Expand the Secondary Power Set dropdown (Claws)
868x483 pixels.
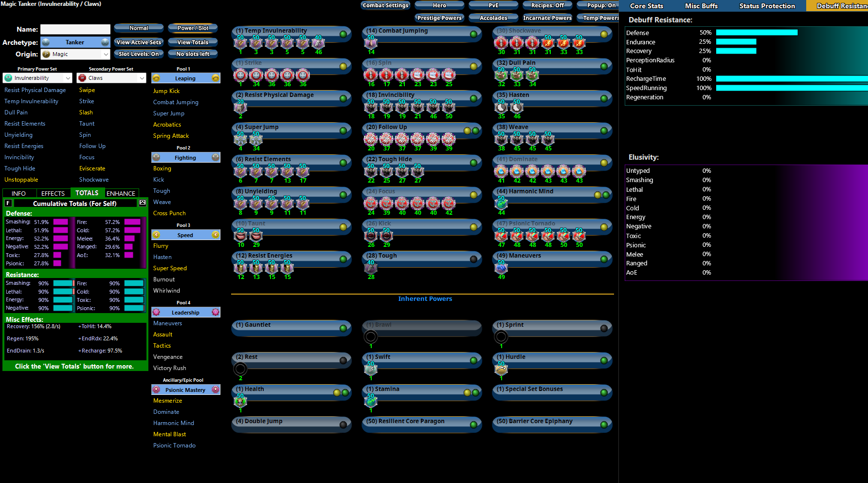pyautogui.click(x=111, y=78)
